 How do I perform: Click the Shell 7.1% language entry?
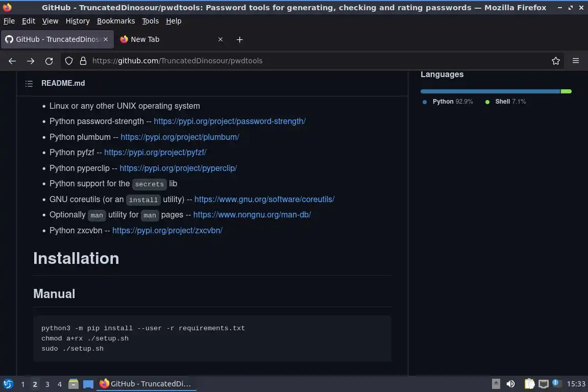pos(505,102)
